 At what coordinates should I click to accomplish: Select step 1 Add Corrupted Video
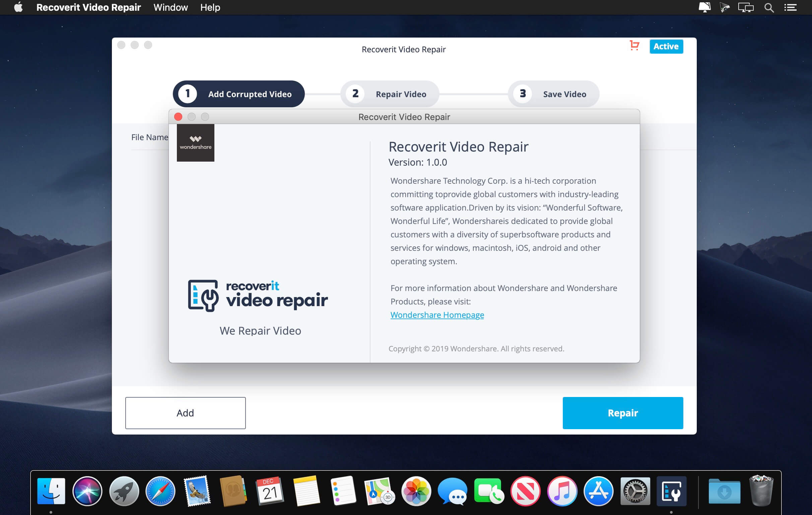tap(239, 94)
